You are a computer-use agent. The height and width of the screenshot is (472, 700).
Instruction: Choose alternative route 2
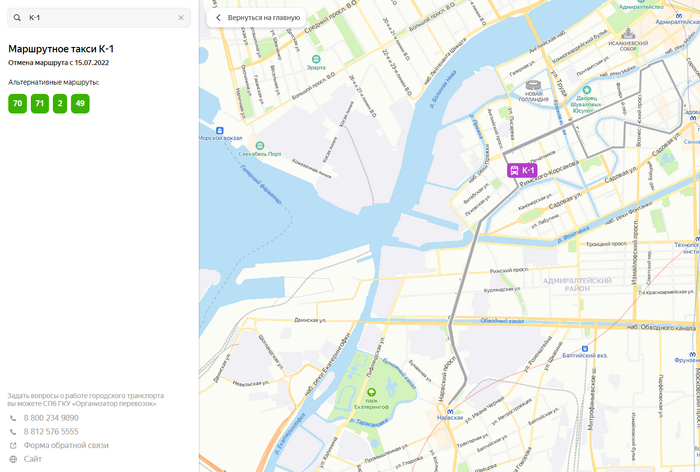(60, 103)
